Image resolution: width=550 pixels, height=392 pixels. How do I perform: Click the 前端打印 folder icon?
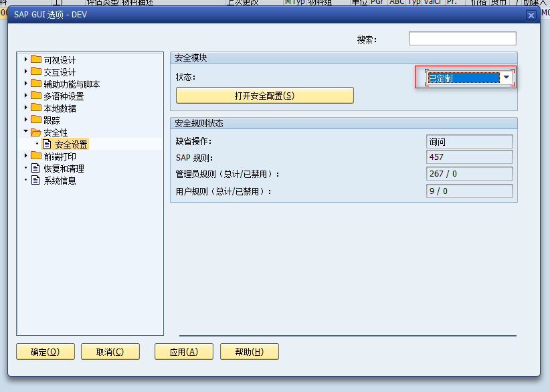tap(36, 155)
